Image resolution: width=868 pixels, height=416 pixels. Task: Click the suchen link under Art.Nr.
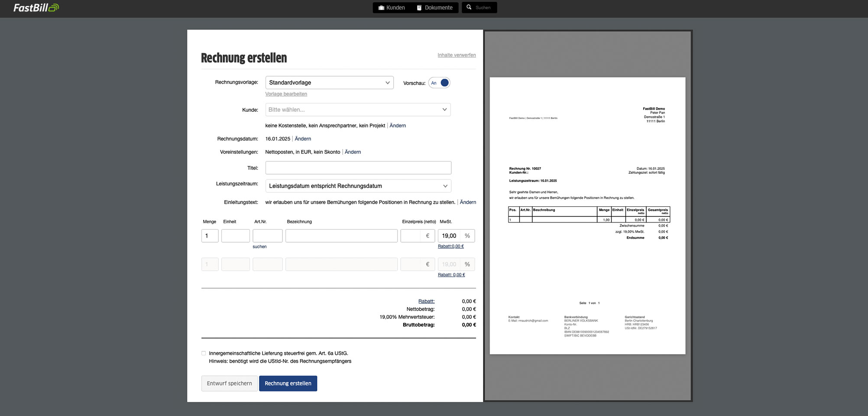click(x=259, y=247)
